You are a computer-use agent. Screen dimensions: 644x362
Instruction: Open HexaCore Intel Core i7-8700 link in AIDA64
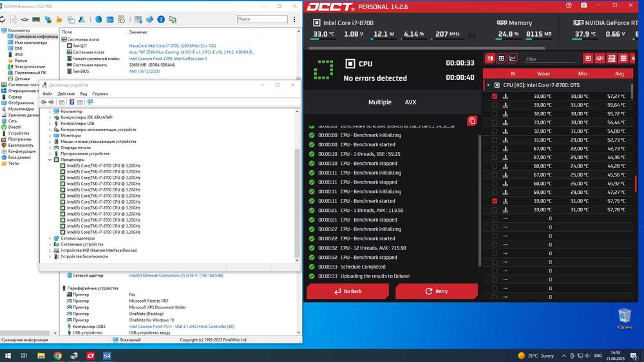pyautogui.click(x=172, y=46)
